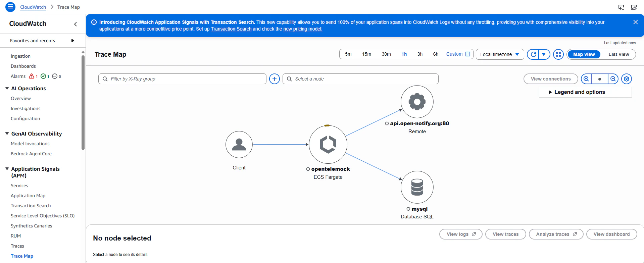The image size is (644, 263).
Task: Open Service Level Objectives (SLO) page
Action: pos(43,216)
